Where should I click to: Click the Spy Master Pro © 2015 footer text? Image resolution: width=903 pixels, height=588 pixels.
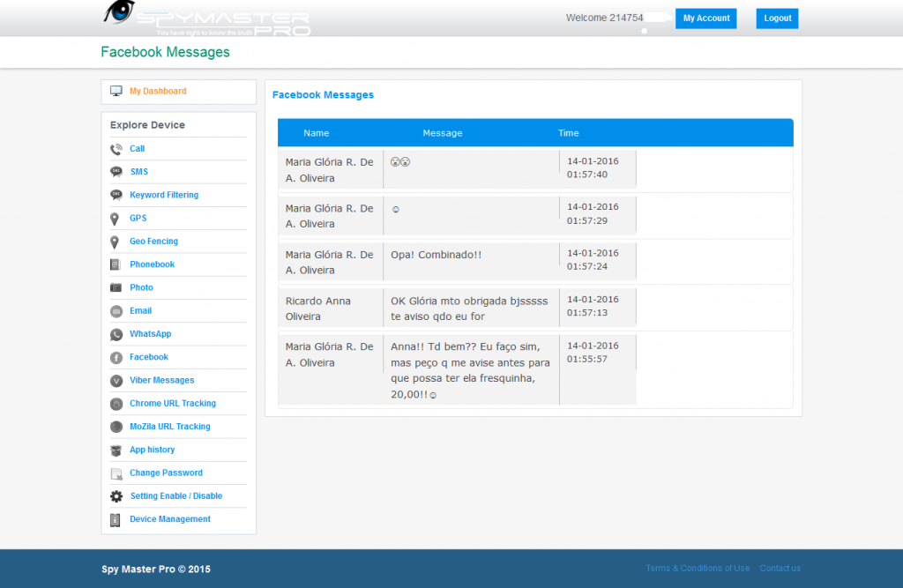tap(156, 569)
